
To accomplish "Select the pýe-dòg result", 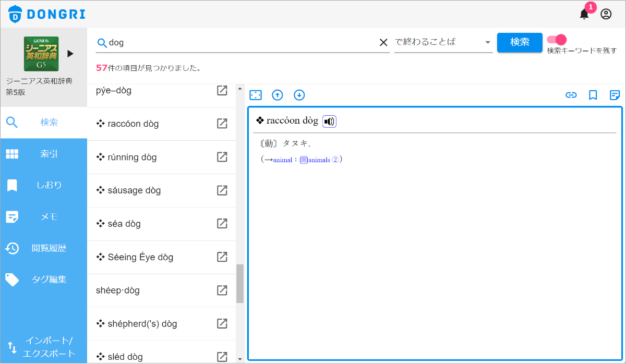I will tap(114, 91).
